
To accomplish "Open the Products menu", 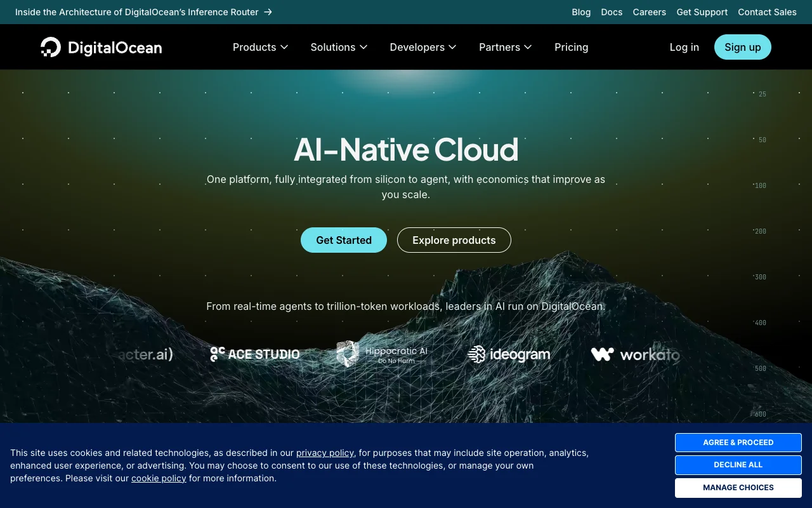I will pos(261,47).
